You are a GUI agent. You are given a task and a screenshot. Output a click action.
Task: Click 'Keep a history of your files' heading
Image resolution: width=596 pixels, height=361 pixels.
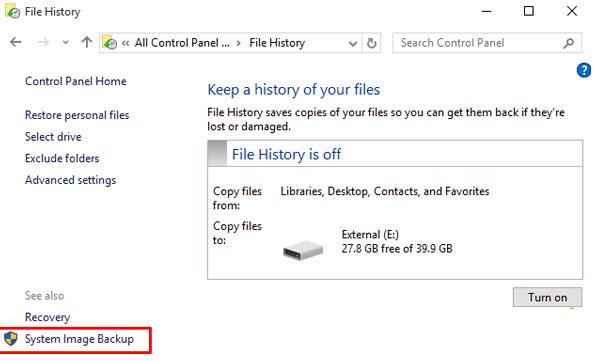click(x=293, y=90)
